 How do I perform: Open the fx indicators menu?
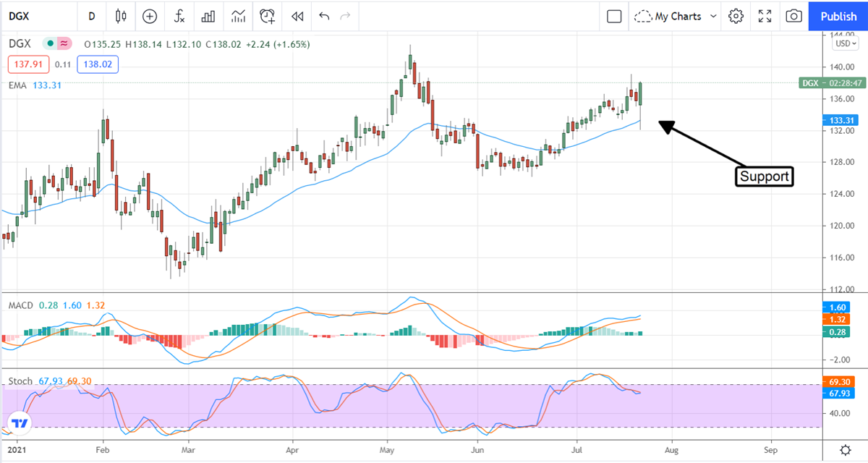pos(179,16)
